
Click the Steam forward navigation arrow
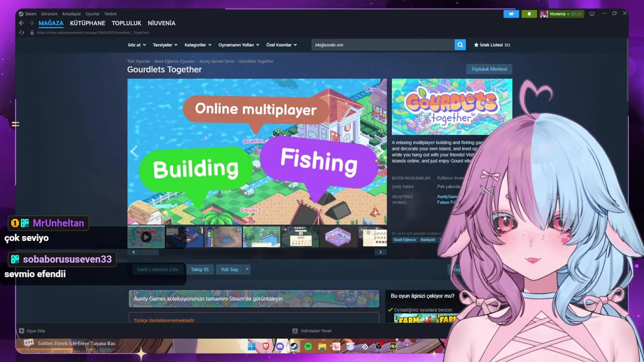coord(31,23)
